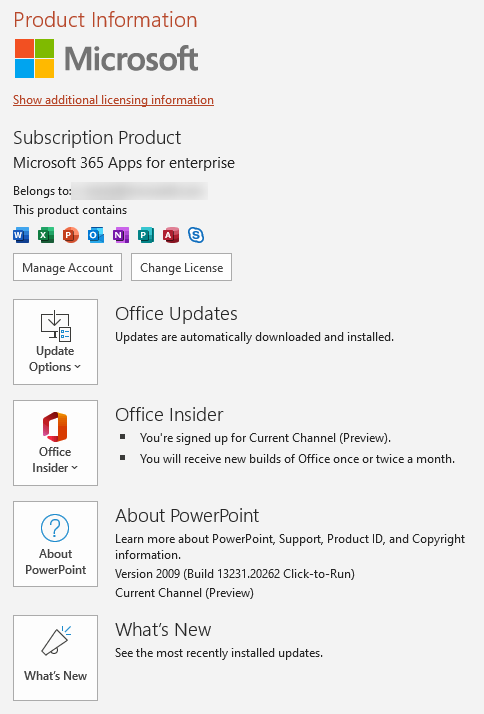Click the PowerPoint app icon

pyautogui.click(x=71, y=235)
